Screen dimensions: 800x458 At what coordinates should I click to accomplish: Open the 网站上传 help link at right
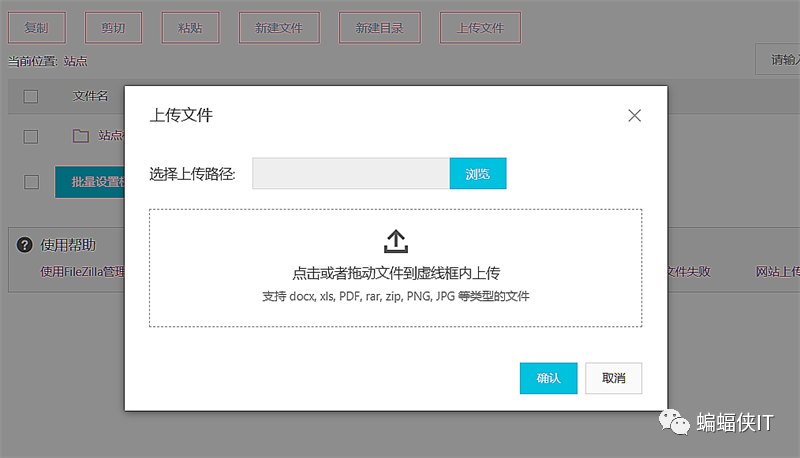coord(778,272)
